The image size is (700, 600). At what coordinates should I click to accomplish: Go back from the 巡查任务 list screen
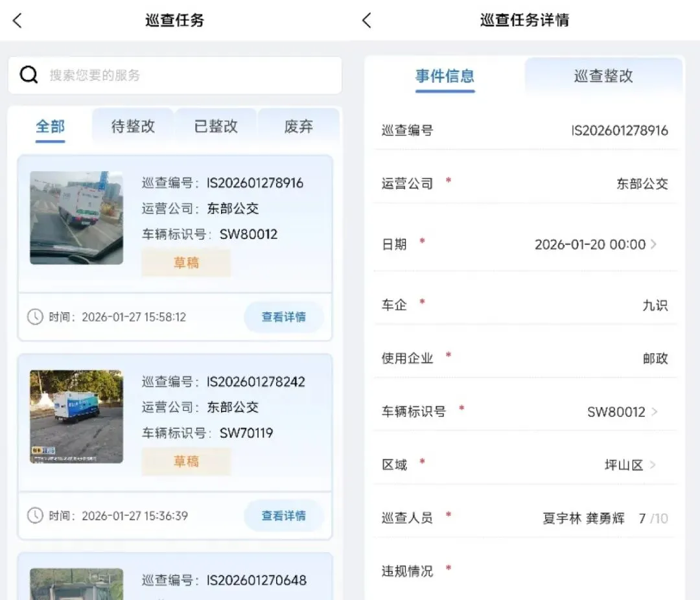(17, 21)
